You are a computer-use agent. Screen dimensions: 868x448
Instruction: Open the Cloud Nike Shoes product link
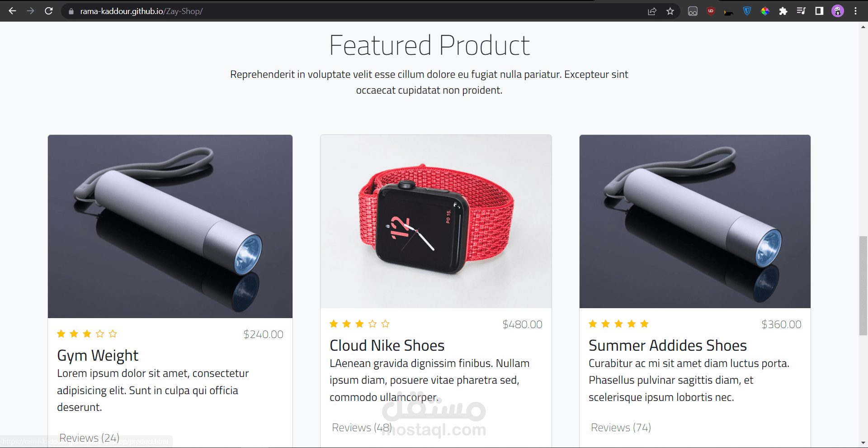[387, 345]
